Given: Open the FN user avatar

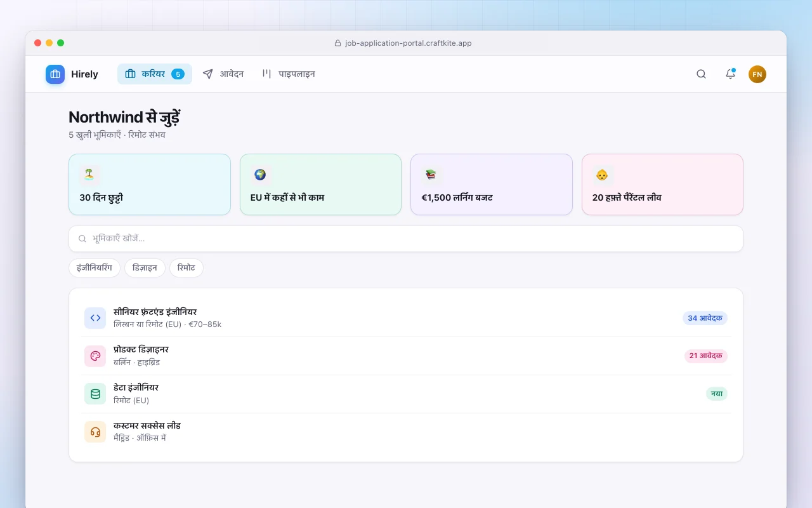Looking at the screenshot, I should [x=757, y=74].
